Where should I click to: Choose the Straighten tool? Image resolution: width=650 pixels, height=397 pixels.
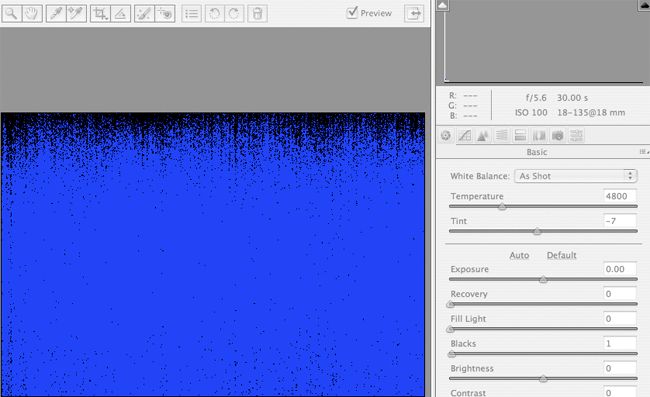click(x=121, y=13)
